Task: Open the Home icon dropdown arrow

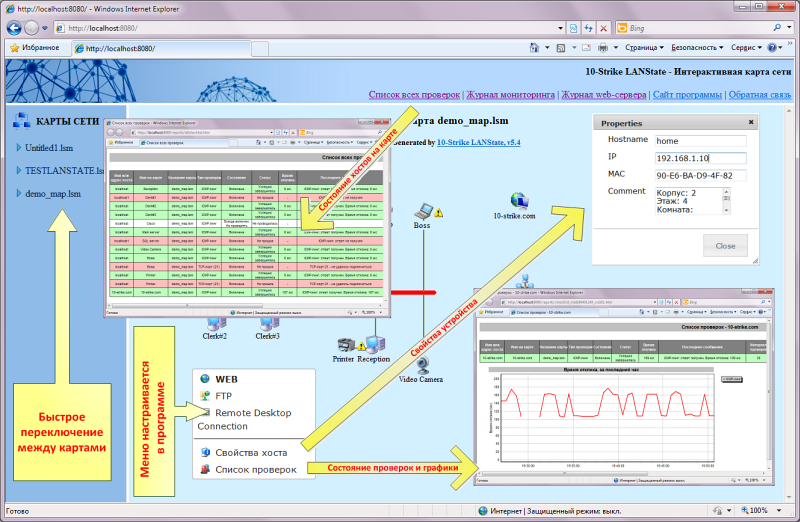Action: [x=547, y=47]
